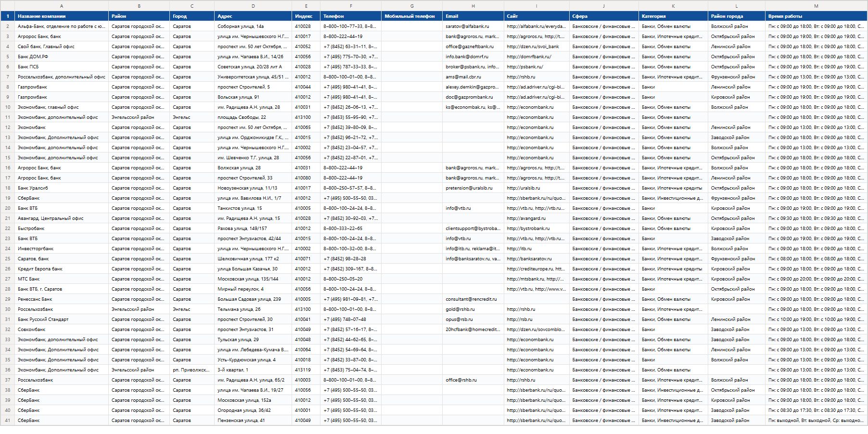Select the 'Ренессанс Банк' company cell

(62, 299)
